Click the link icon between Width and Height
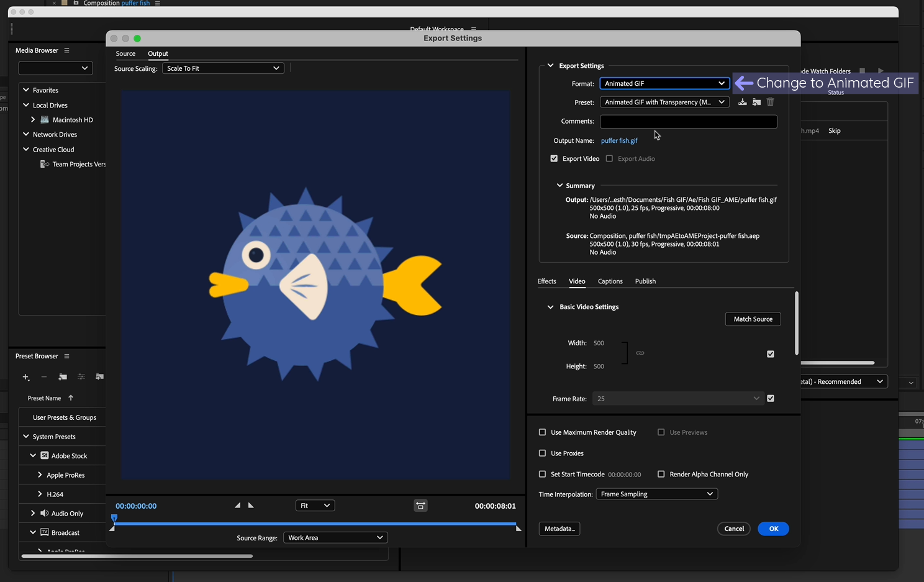The height and width of the screenshot is (582, 924). [640, 353]
